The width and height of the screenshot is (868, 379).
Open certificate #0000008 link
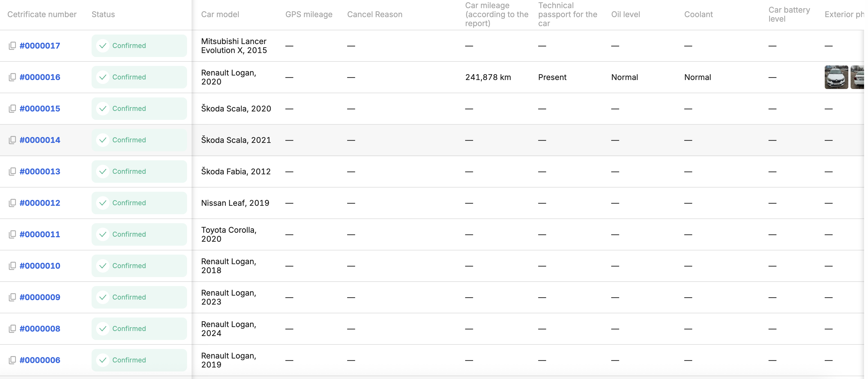(x=40, y=329)
